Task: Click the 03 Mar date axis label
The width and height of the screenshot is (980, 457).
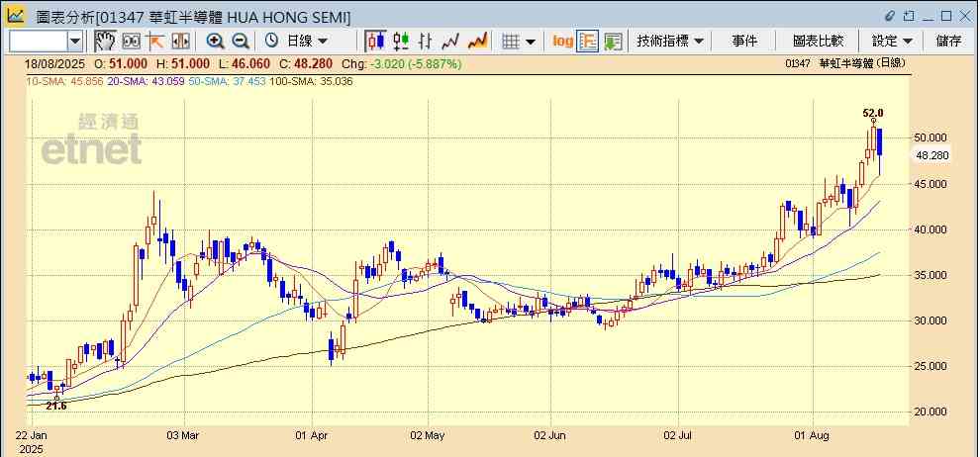Action: click(184, 435)
